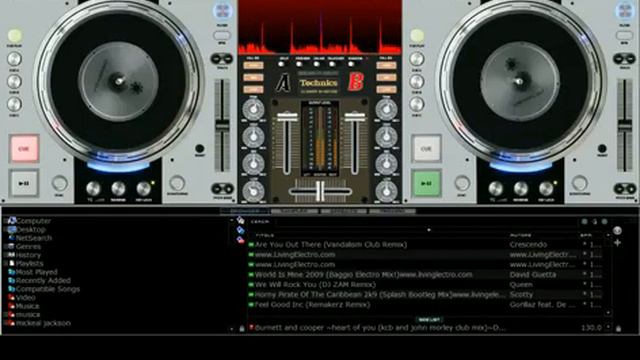Click the white CUE button on deck B
The height and width of the screenshot is (360, 640).
pyautogui.click(x=426, y=149)
